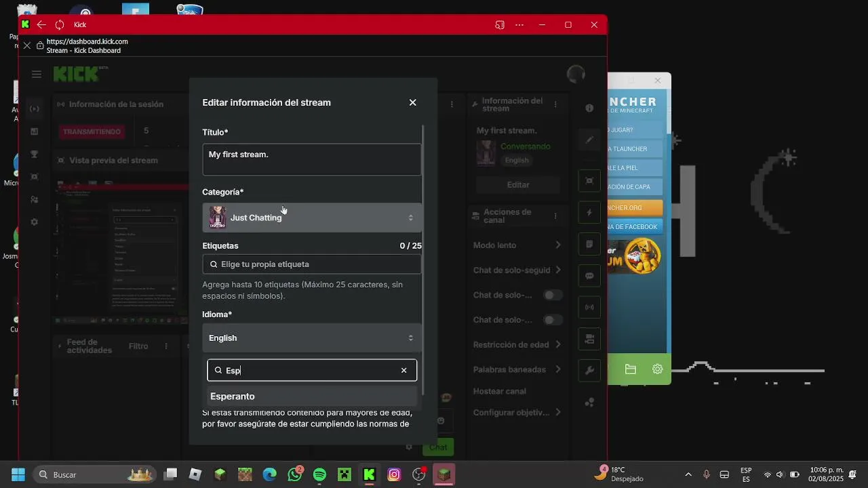Open the dashboard hamburger menu
The height and width of the screenshot is (488, 868).
tap(37, 75)
